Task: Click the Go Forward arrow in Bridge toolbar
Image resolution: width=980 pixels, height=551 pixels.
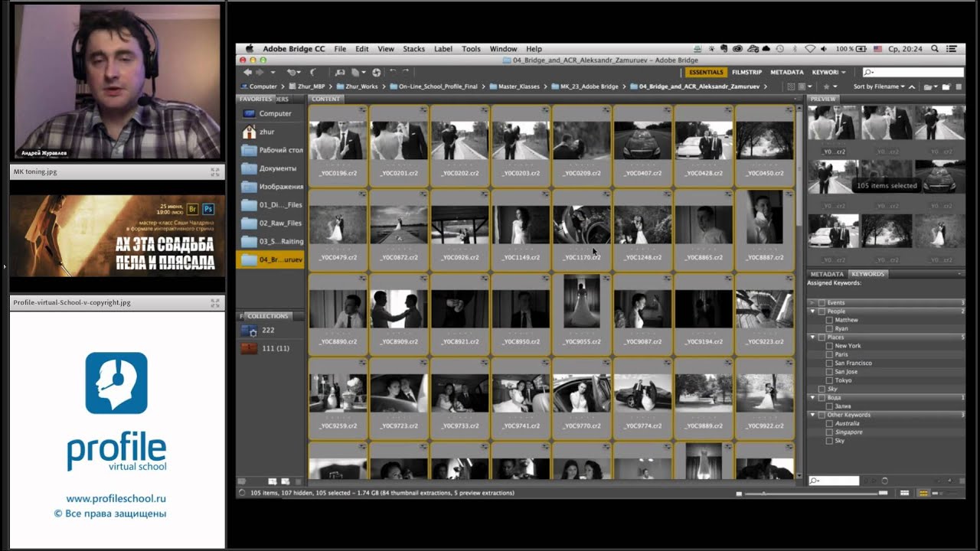Action: point(260,72)
